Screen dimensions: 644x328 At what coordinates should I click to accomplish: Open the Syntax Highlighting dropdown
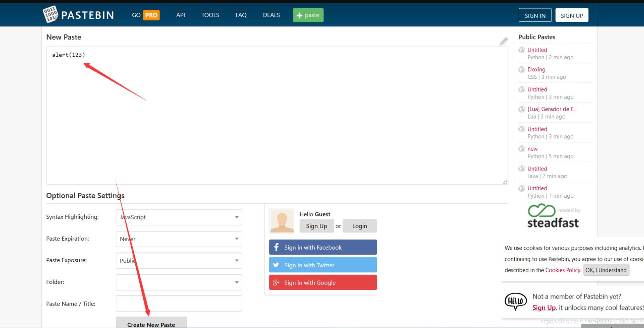point(179,217)
